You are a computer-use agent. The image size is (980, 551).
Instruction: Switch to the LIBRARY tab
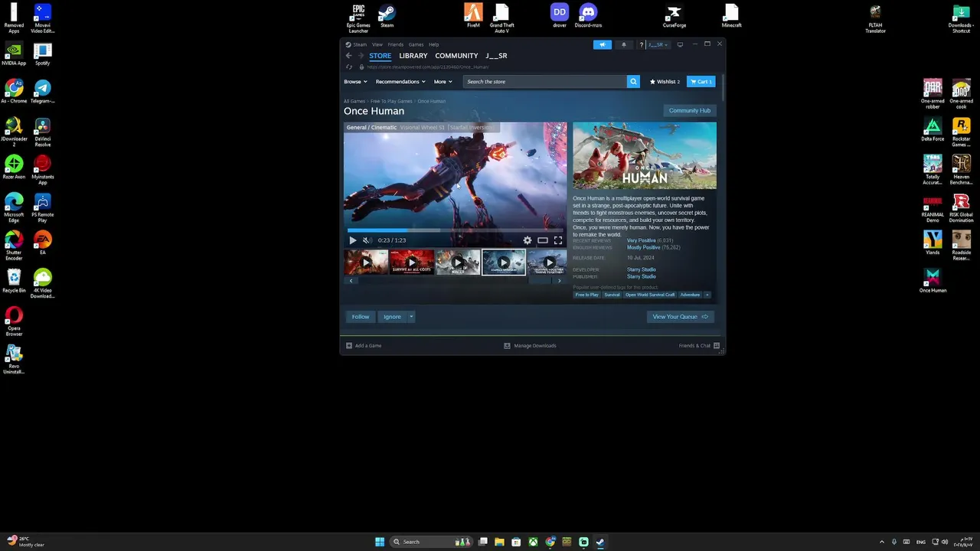[x=413, y=56]
